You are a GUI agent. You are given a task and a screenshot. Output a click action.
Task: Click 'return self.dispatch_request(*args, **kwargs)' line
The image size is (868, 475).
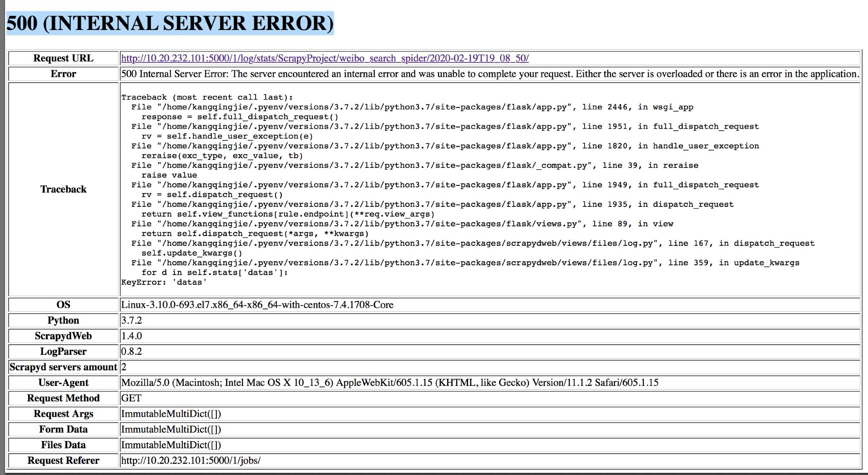255,234
